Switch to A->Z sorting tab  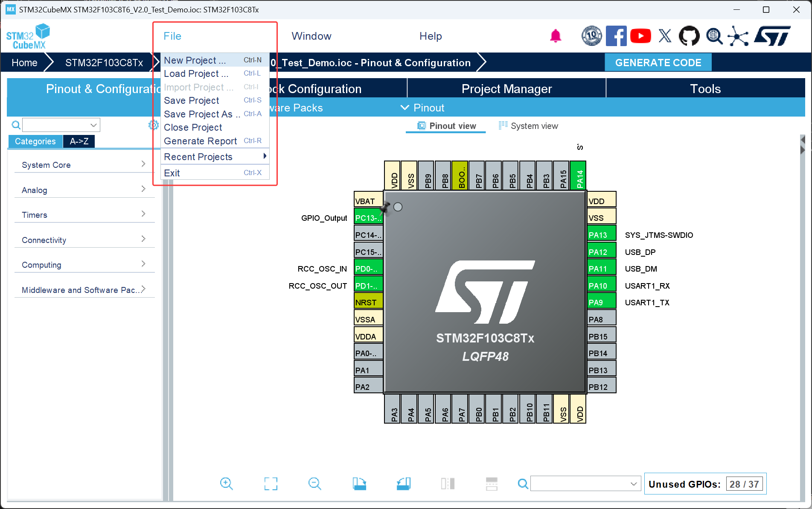[x=79, y=141]
